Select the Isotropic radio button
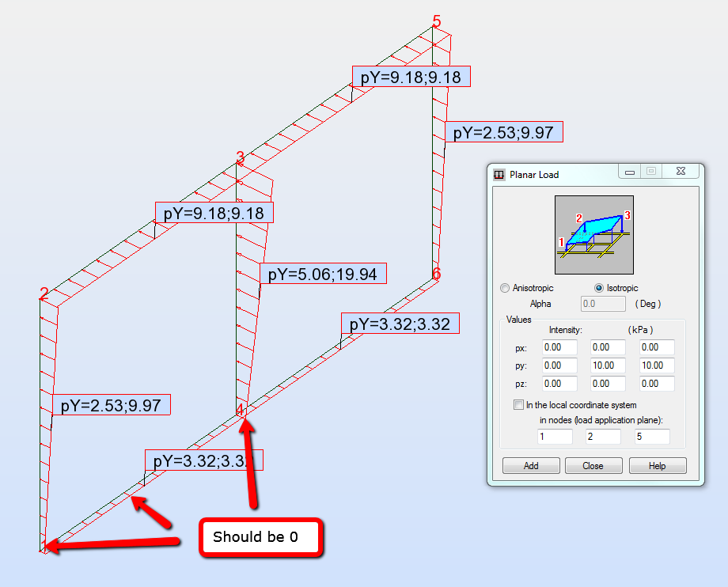The width and height of the screenshot is (728, 587). [x=600, y=288]
